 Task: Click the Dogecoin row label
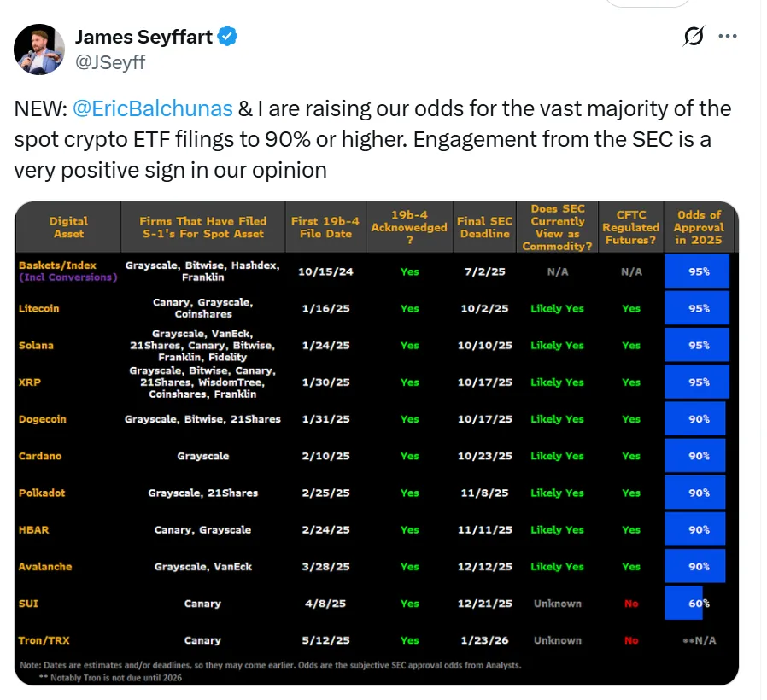tap(42, 419)
